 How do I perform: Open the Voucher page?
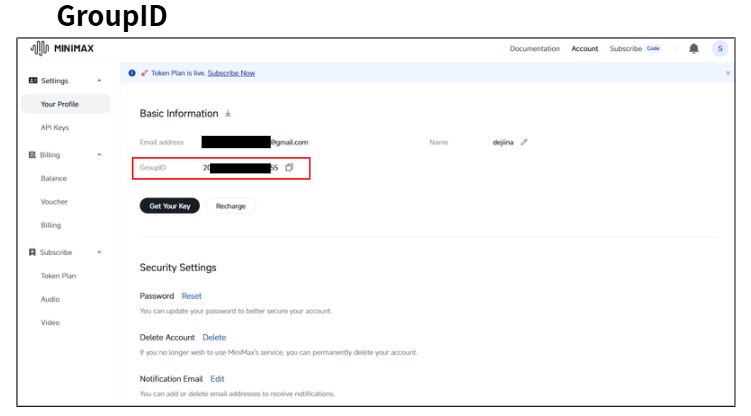pyautogui.click(x=54, y=202)
